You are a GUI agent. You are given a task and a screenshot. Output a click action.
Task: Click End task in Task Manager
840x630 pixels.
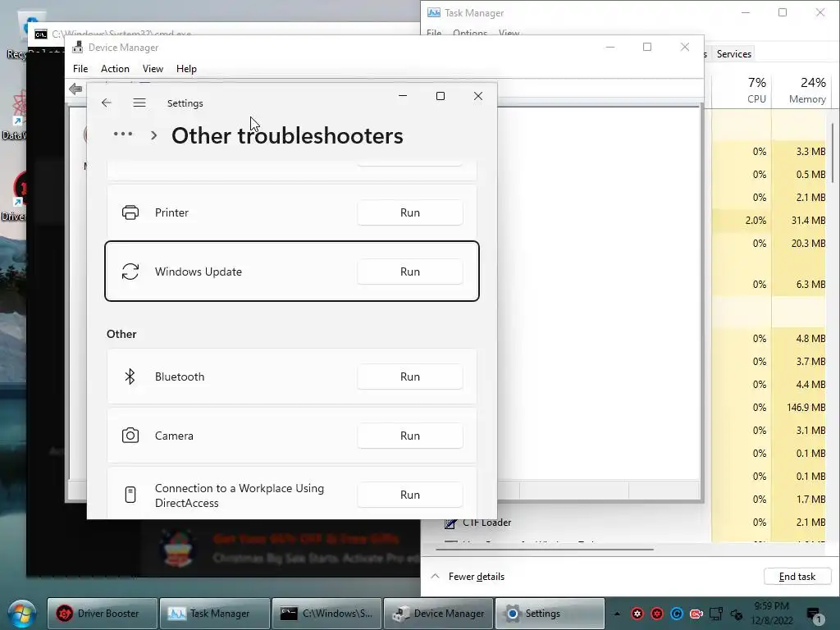point(797,577)
